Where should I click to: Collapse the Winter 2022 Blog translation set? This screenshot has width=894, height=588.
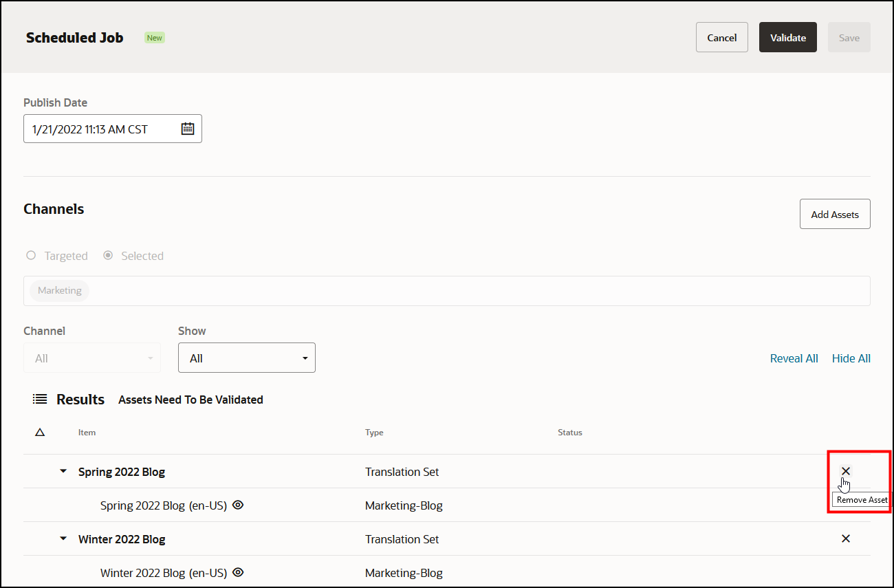(63, 539)
